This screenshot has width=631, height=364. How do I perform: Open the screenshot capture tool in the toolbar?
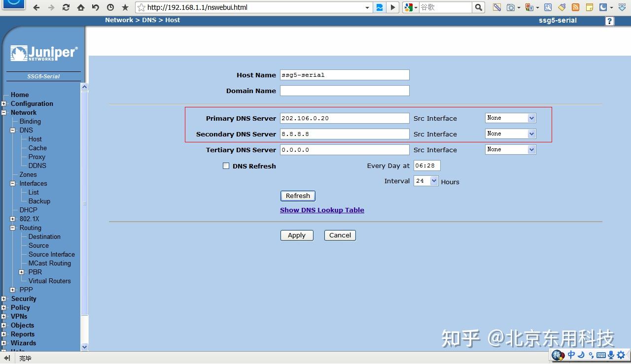coord(511,7)
